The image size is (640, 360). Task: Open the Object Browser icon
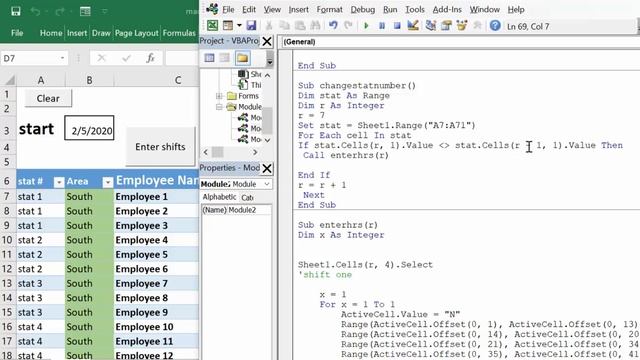tap(462, 26)
